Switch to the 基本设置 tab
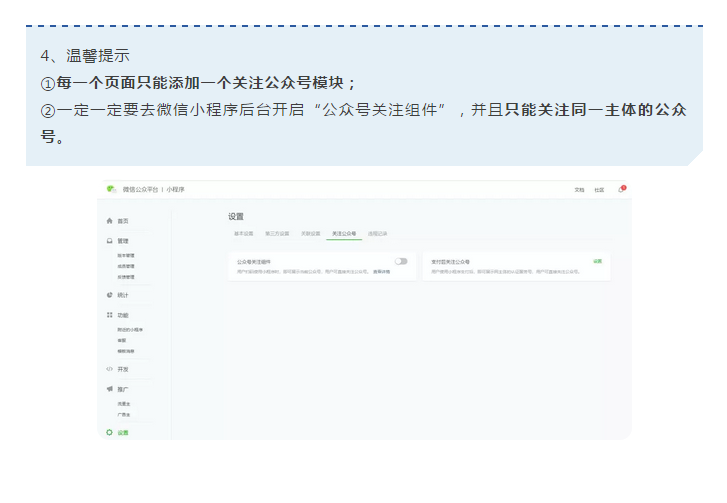 [x=243, y=234]
